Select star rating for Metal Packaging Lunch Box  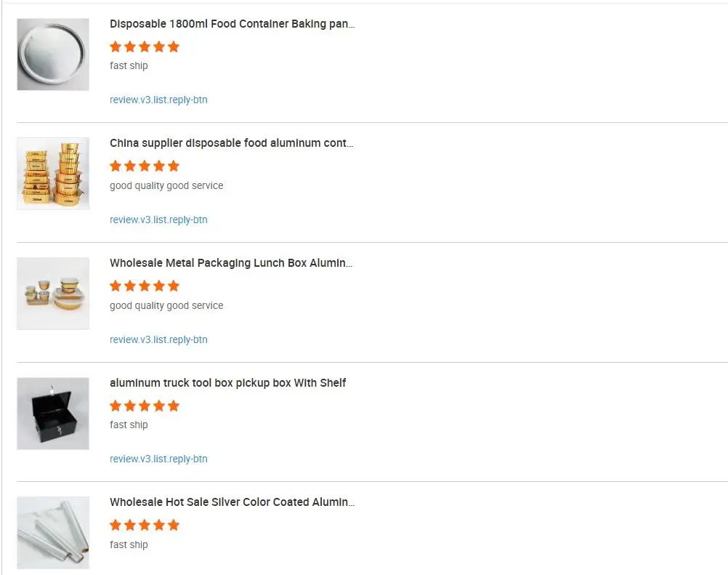click(x=144, y=286)
